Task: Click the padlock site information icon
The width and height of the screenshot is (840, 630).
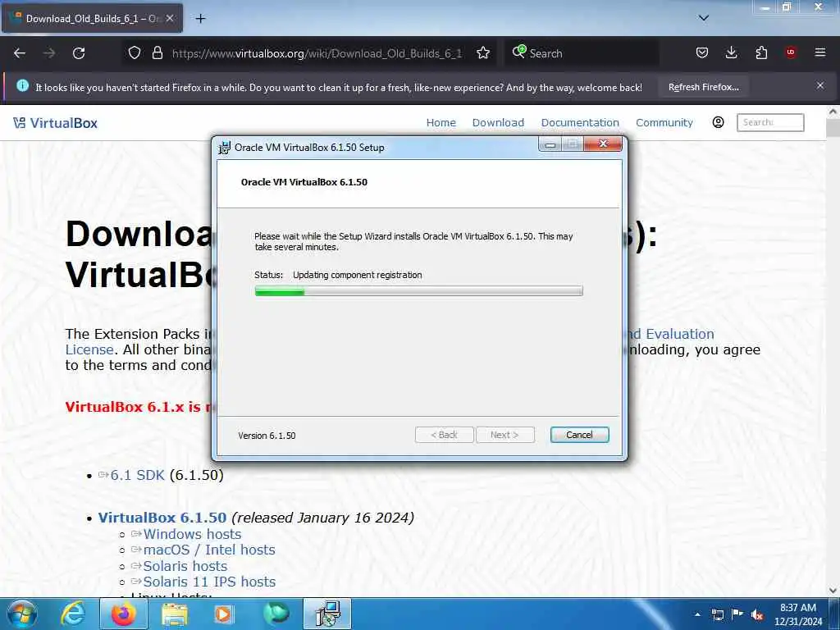Action: pyautogui.click(x=157, y=53)
